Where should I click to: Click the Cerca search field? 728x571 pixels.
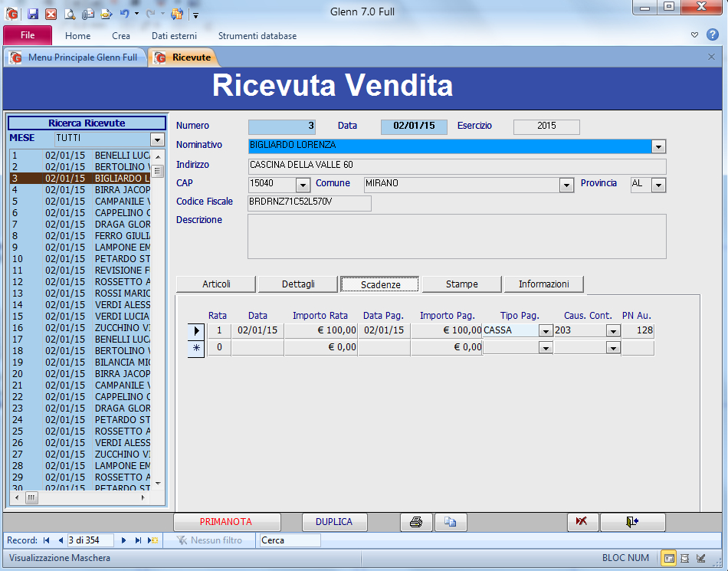289,540
